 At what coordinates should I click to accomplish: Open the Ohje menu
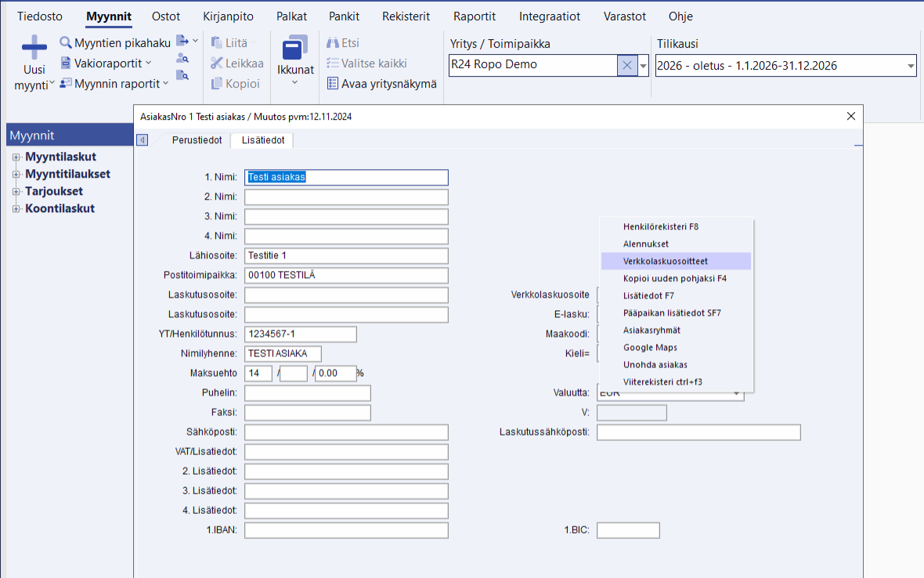tap(680, 16)
